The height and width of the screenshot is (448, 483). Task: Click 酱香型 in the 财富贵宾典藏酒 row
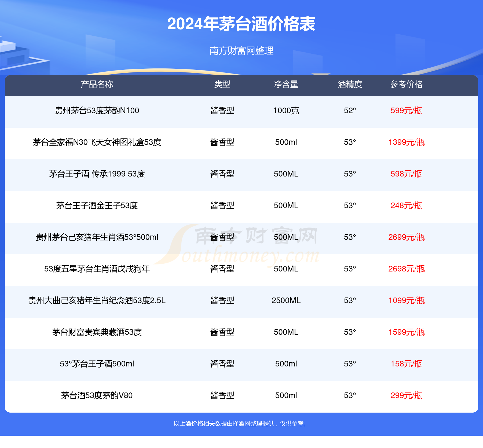point(222,332)
